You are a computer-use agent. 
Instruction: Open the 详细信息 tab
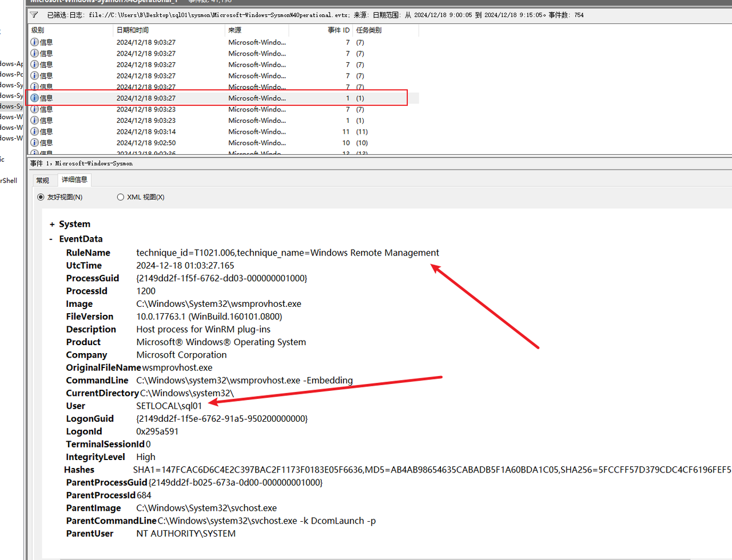pos(74,180)
